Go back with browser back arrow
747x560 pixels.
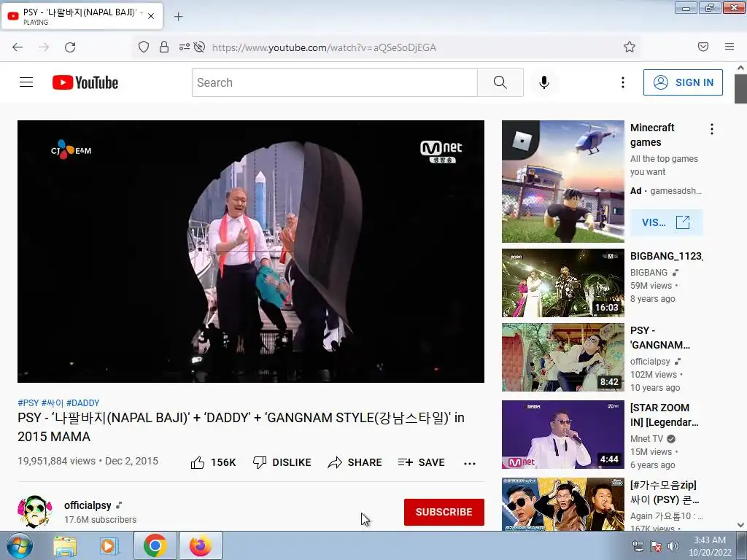[x=18, y=47]
